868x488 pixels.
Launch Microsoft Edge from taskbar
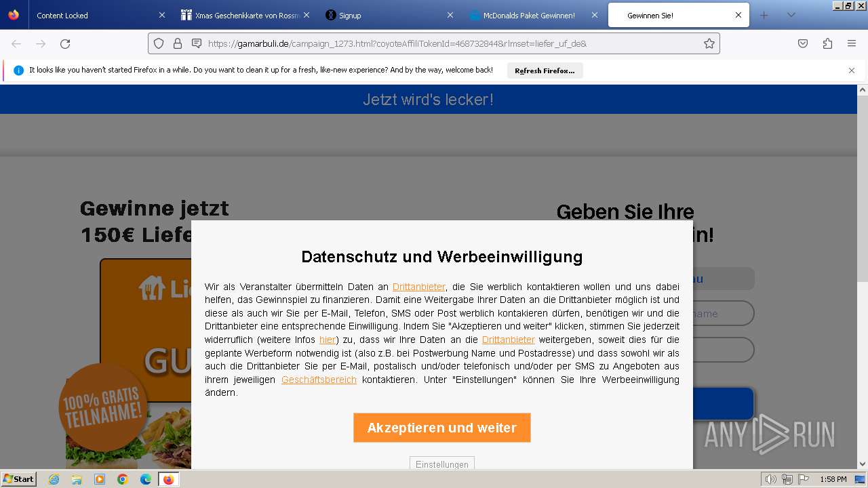pos(146,479)
